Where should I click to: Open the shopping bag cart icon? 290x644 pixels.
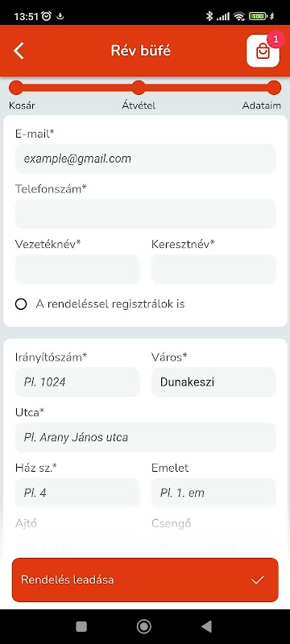(263, 51)
